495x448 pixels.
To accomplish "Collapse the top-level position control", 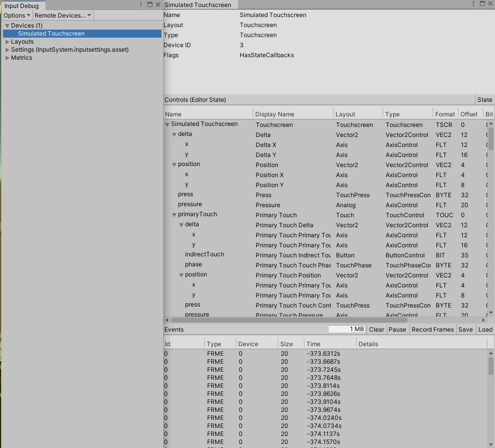I will [174, 165].
